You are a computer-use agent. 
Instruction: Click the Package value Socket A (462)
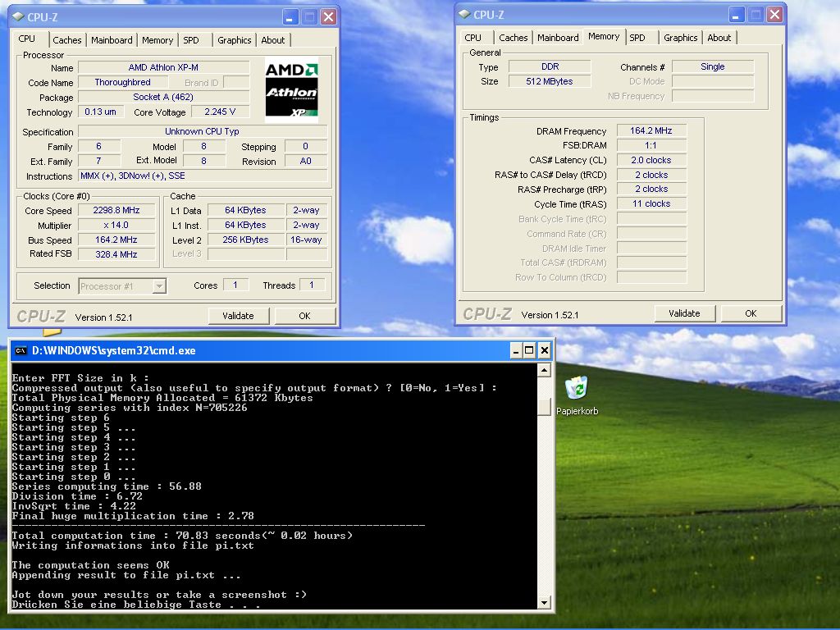click(x=163, y=97)
